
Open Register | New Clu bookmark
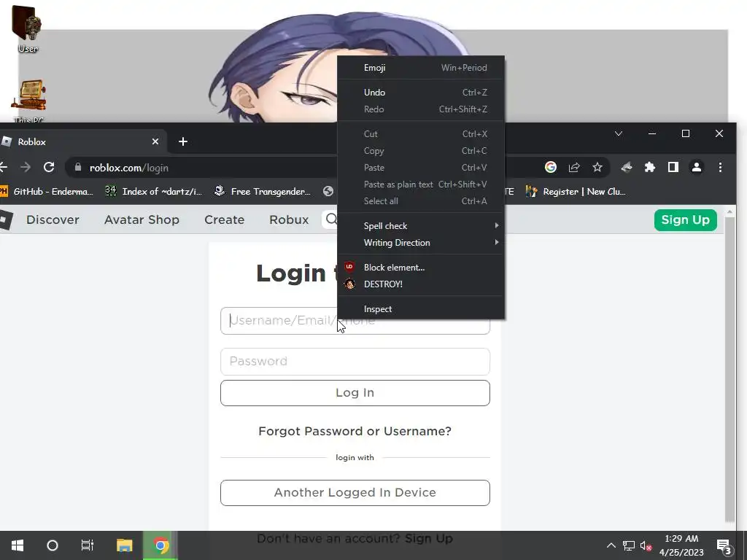tap(576, 192)
